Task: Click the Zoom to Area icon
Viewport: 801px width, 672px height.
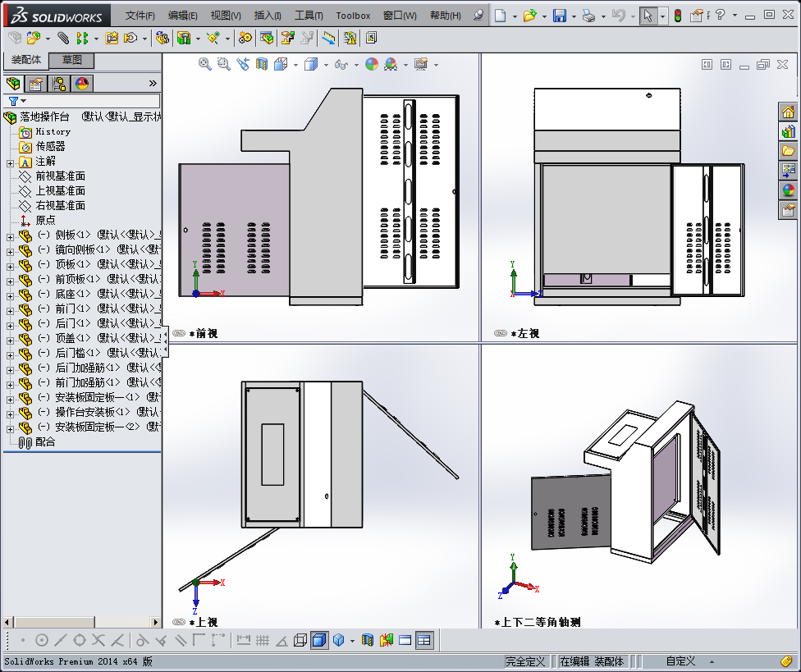Action: (x=224, y=64)
